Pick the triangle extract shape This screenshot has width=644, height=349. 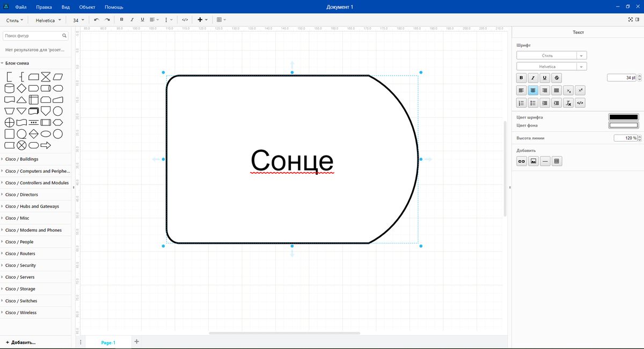click(x=21, y=100)
